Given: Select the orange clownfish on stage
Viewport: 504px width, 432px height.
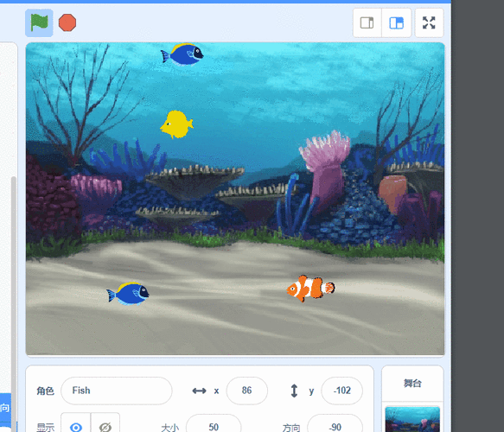Looking at the screenshot, I should click(310, 289).
